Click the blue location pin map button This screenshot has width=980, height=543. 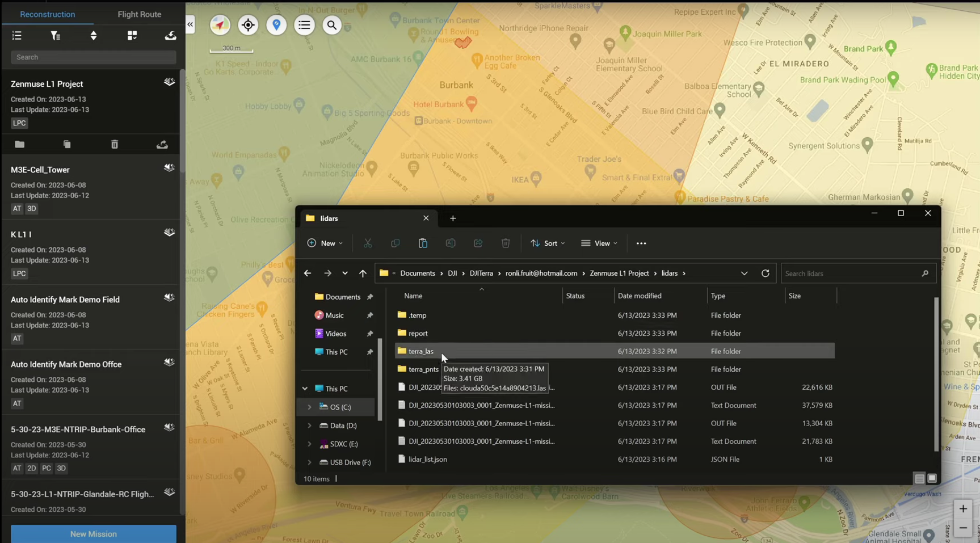pyautogui.click(x=276, y=25)
